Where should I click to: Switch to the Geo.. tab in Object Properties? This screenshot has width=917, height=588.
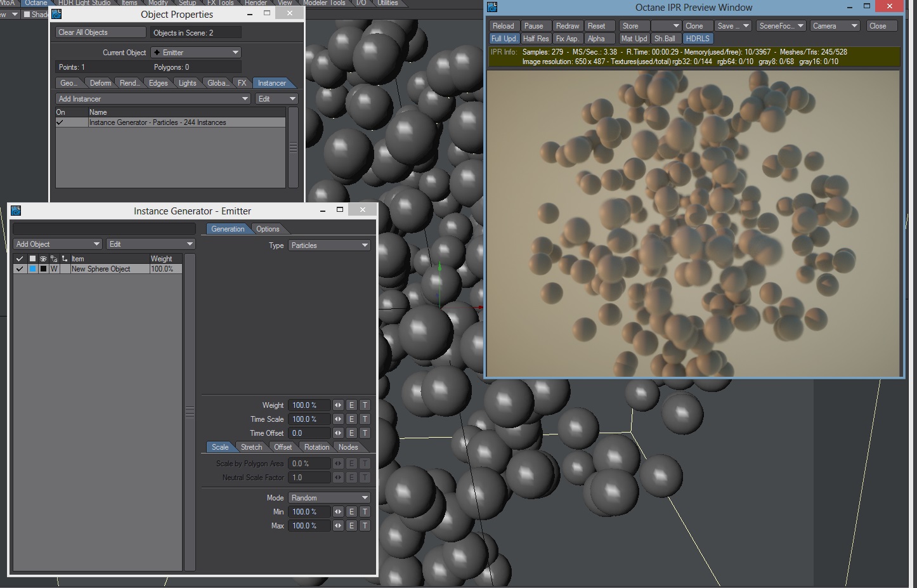click(68, 83)
